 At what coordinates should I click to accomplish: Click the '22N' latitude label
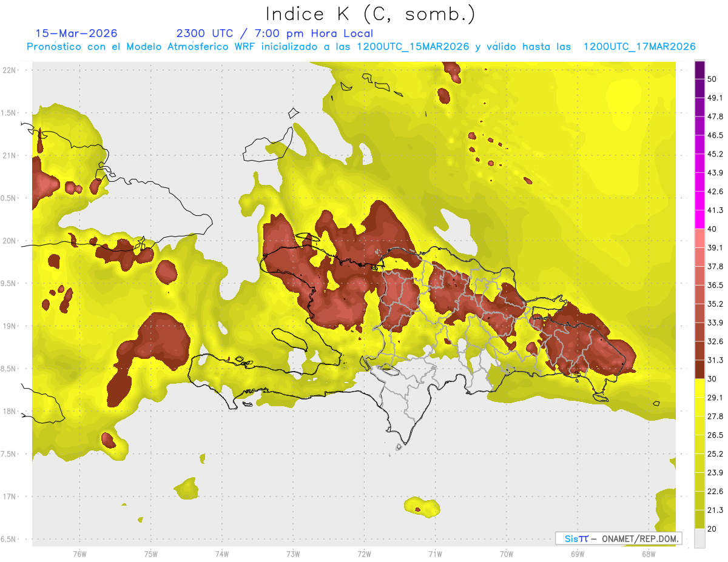(10, 70)
